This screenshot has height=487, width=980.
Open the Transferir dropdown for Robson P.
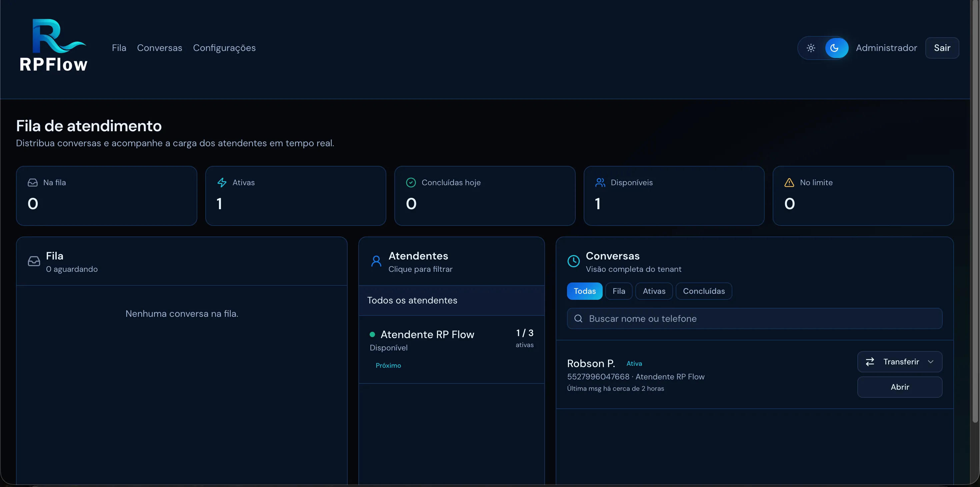pyautogui.click(x=899, y=361)
